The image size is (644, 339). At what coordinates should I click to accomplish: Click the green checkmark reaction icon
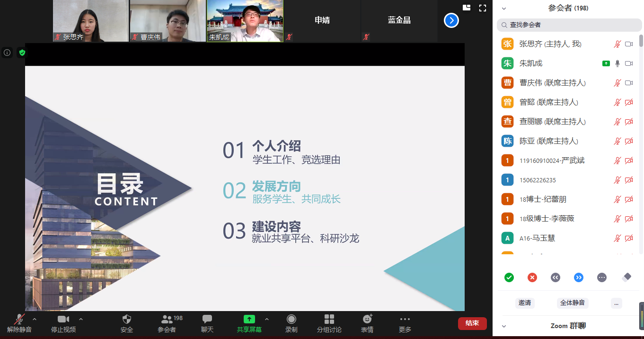pos(509,277)
